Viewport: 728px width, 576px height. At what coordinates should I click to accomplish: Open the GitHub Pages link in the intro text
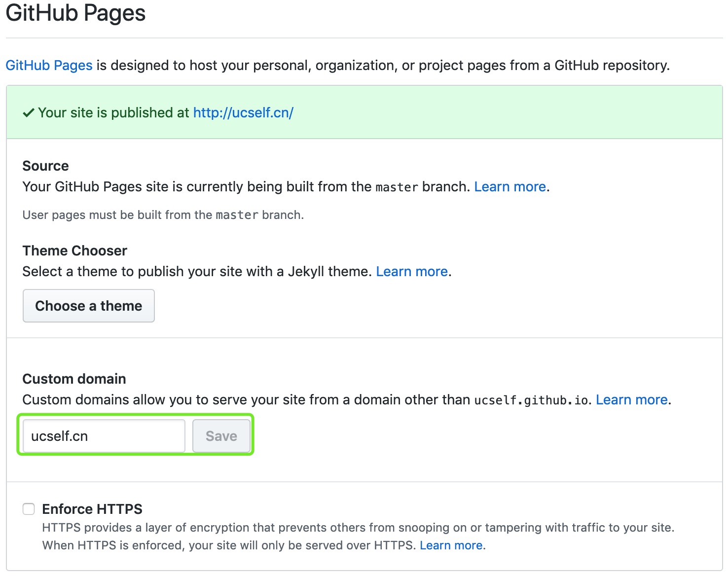click(49, 66)
